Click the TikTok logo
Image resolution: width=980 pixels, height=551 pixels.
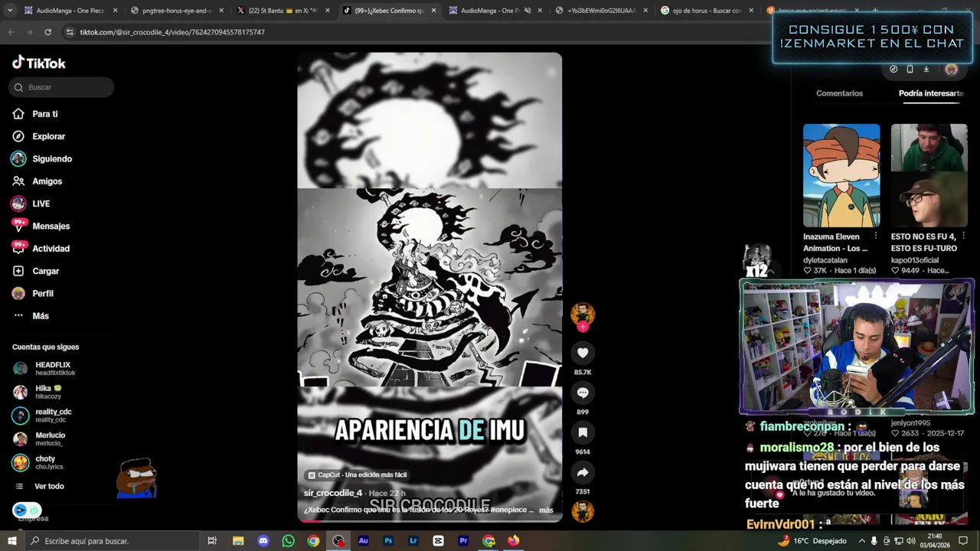[39, 63]
